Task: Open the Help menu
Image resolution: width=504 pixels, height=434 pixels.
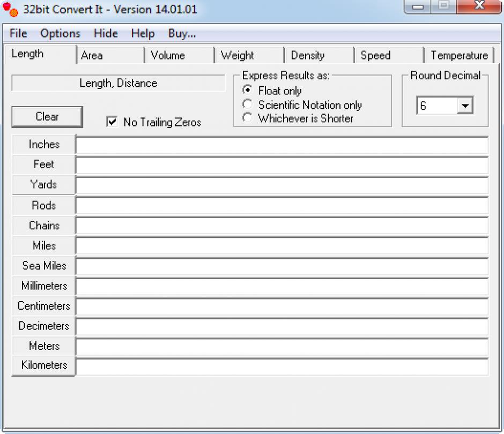Action: tap(143, 33)
